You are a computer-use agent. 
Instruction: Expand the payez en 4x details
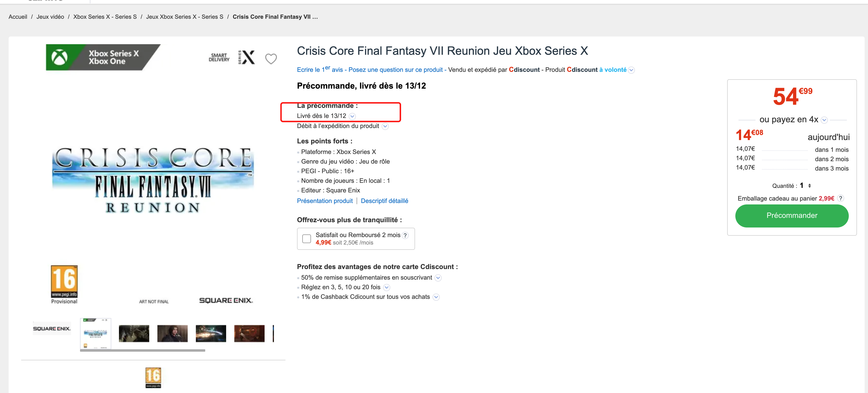(824, 120)
